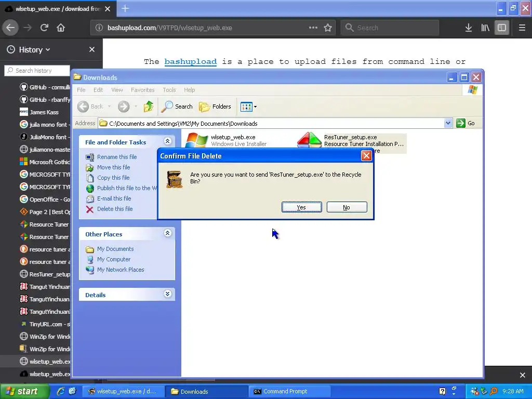
Task: Toggle Firefox sidebar icon
Action: point(502,28)
